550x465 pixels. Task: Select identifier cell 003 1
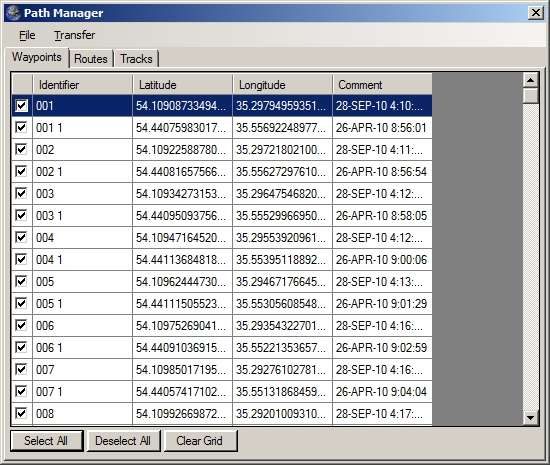82,215
